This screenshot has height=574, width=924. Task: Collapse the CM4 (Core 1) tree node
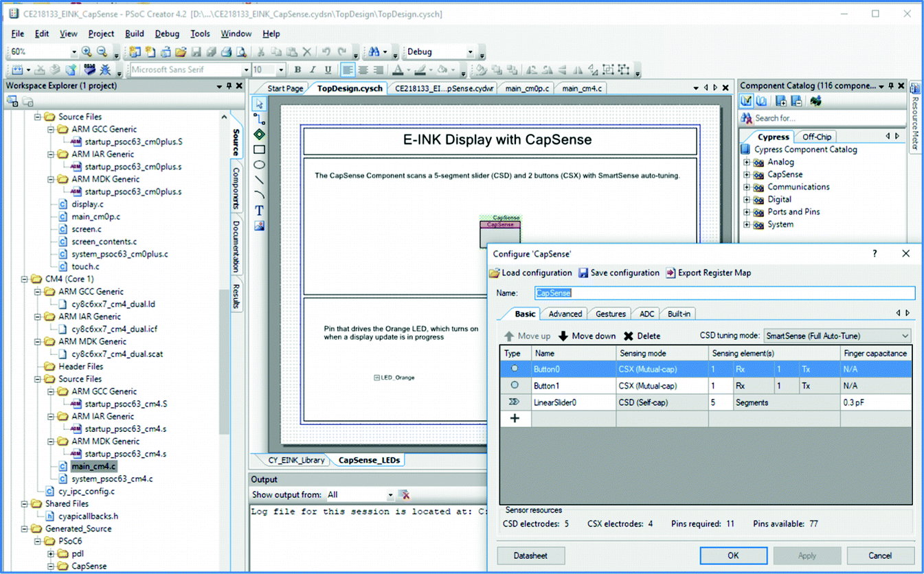[23, 279]
